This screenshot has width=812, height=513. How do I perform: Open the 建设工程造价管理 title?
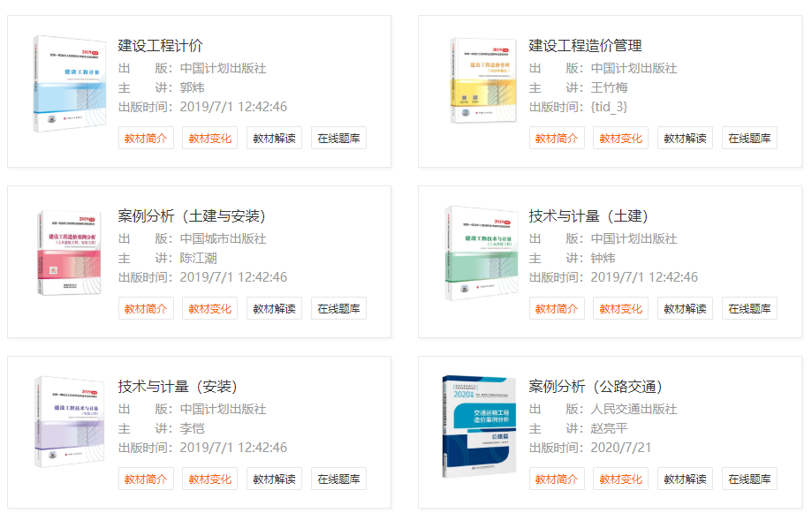(x=585, y=46)
